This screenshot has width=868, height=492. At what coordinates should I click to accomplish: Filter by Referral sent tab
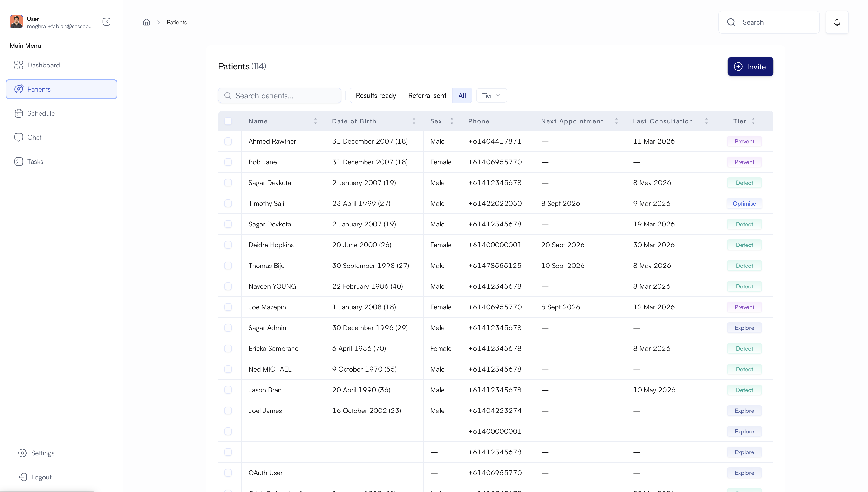pos(427,96)
